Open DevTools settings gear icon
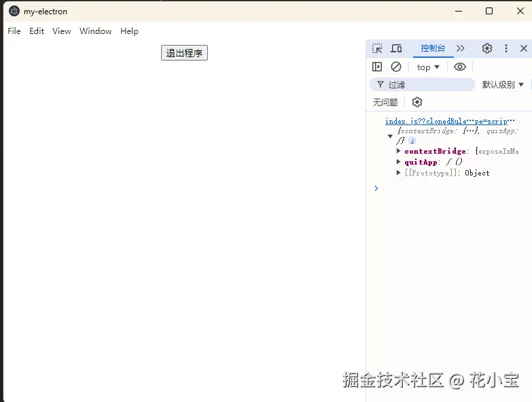The width and height of the screenshot is (532, 402). point(487,48)
